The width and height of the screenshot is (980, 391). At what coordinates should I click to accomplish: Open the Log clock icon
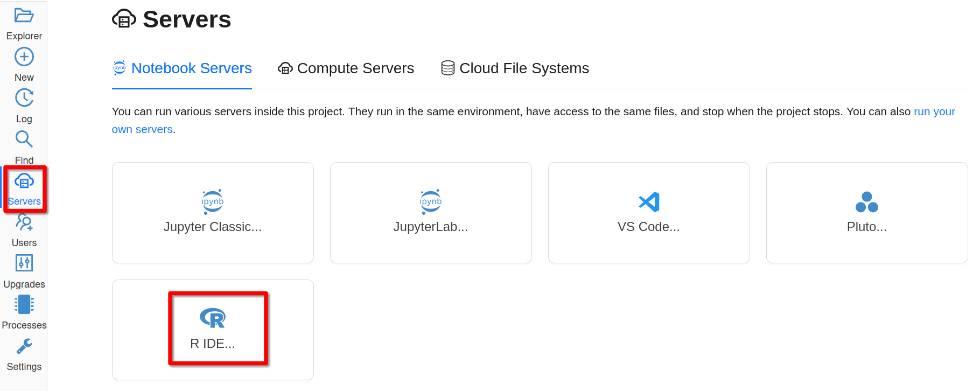pyautogui.click(x=24, y=98)
